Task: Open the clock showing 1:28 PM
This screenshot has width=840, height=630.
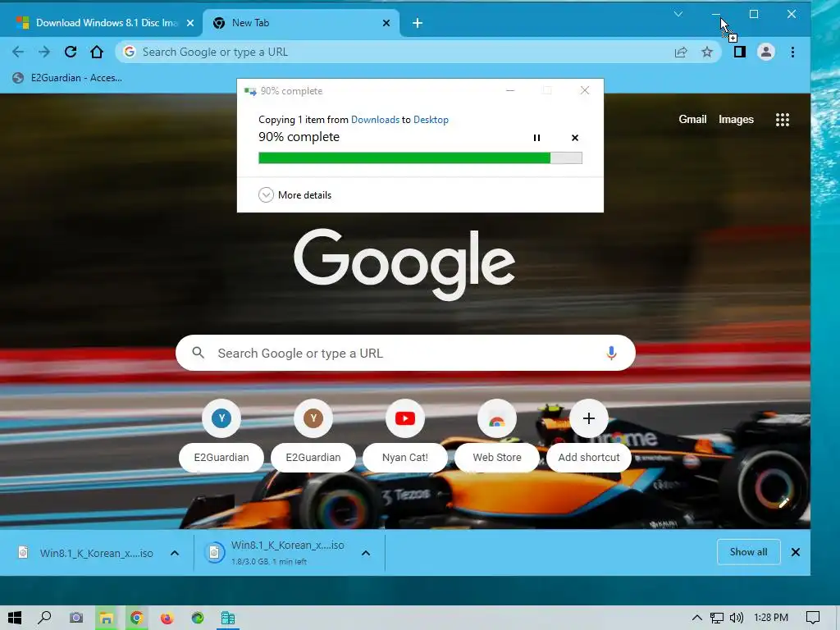Action: click(770, 618)
